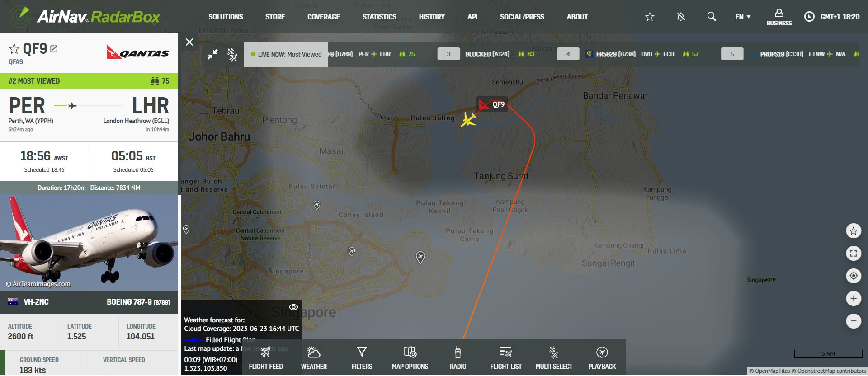868x376 pixels.
Task: Center map on my location button
Action: point(854,276)
